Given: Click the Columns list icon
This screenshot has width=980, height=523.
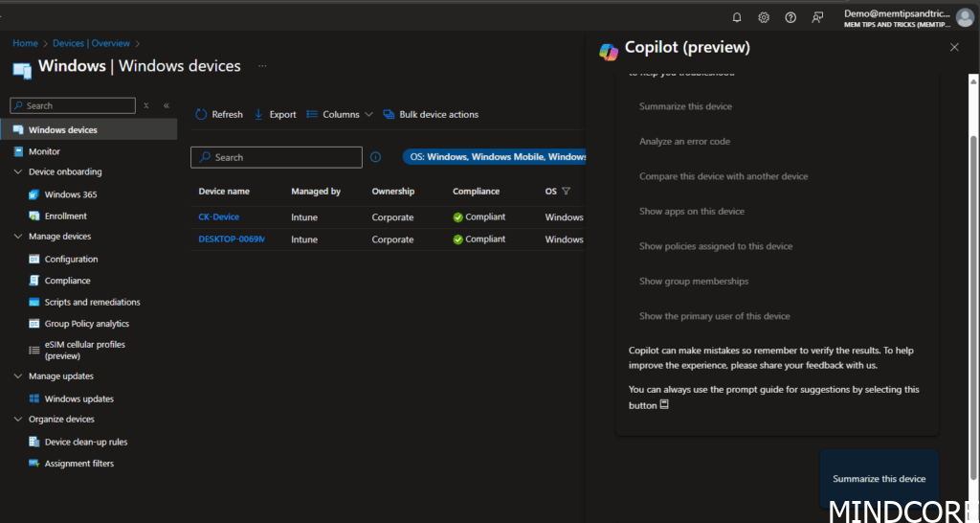Looking at the screenshot, I should tap(312, 115).
